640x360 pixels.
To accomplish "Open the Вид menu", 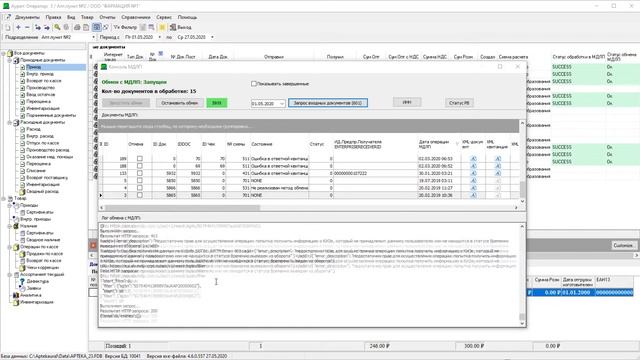I will click(x=71, y=17).
